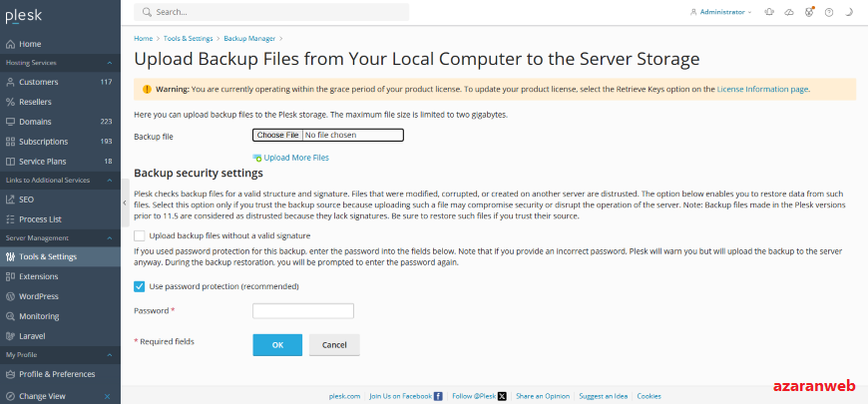Click the Subscriptions grid icon
Screen dimensions: 868x404
10,142
